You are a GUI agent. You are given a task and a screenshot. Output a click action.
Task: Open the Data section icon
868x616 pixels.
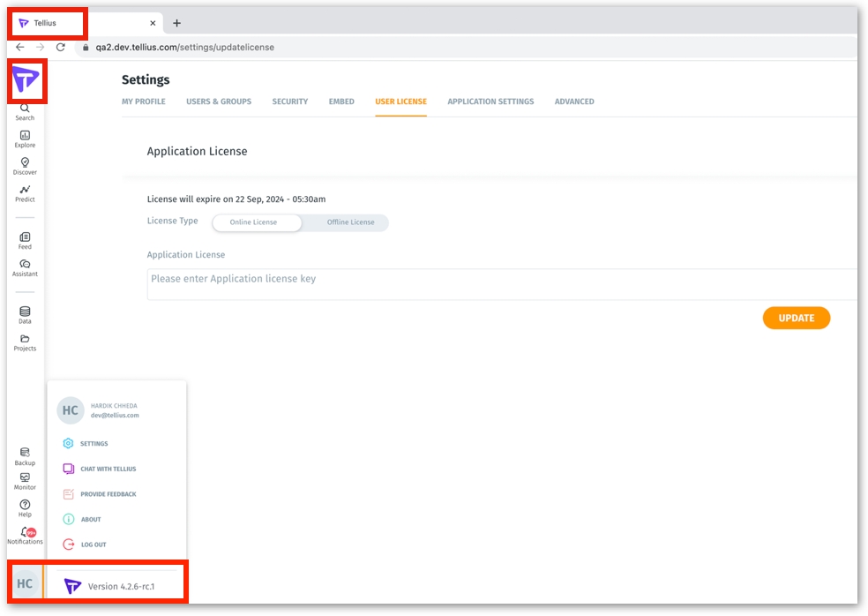[25, 312]
